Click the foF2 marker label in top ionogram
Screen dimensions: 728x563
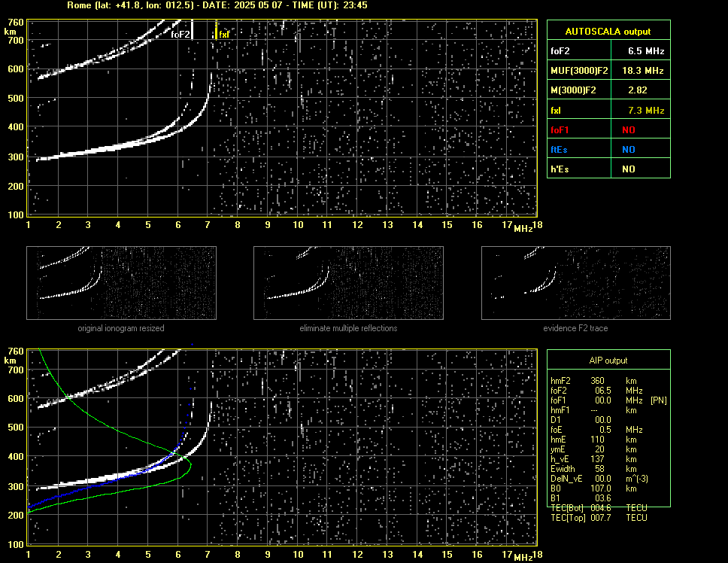[x=180, y=35]
